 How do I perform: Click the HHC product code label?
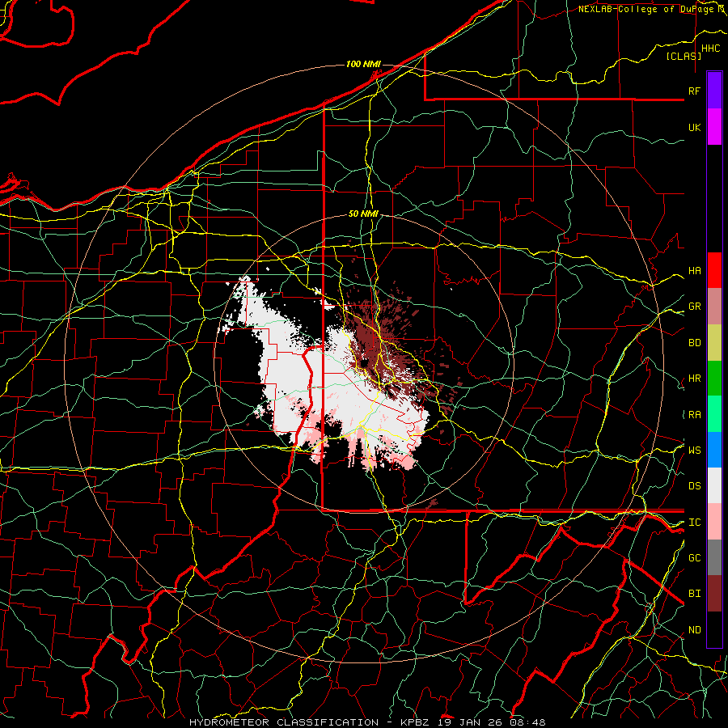point(711,49)
